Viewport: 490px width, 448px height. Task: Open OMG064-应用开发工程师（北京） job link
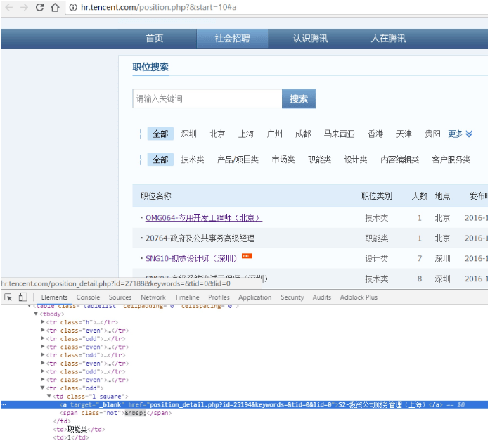204,217
